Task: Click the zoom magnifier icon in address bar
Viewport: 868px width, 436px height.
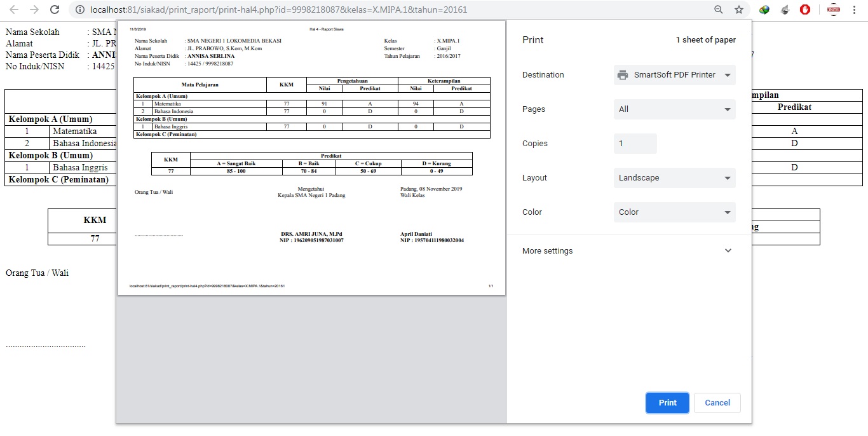Action: point(719,10)
